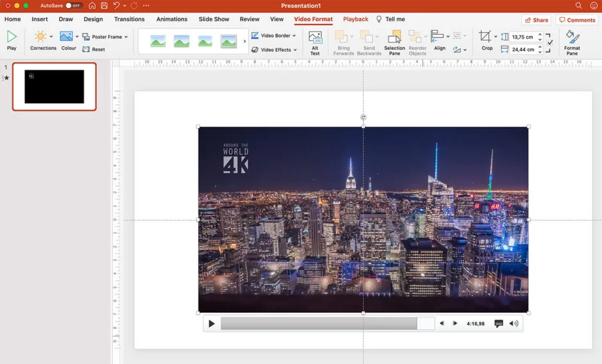Click the Share button
602x364 pixels.
536,20
